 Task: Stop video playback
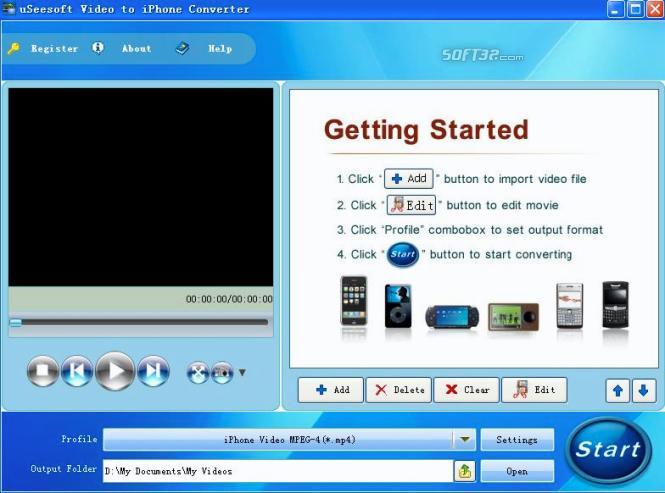click(42, 371)
